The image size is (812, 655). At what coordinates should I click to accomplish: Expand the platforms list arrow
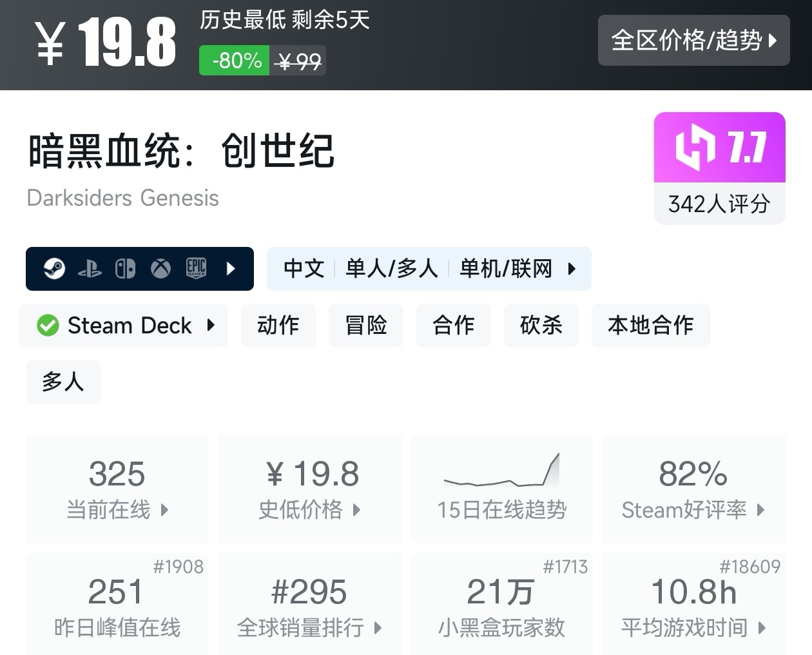(x=231, y=268)
